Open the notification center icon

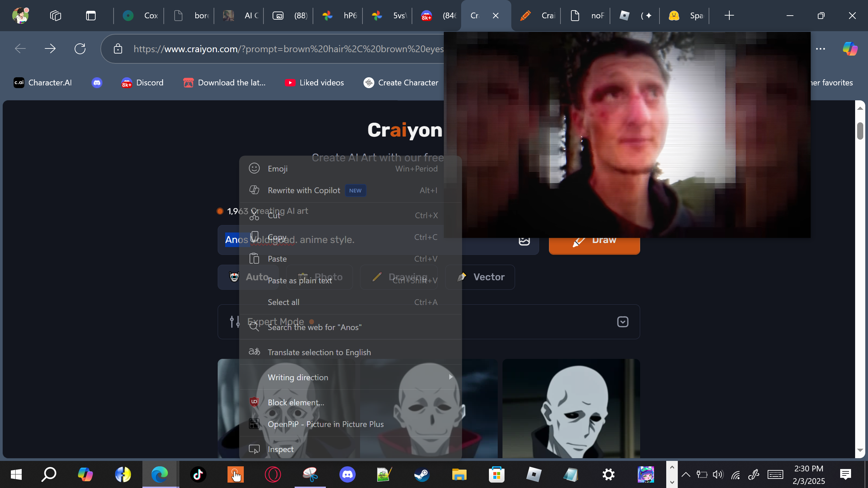[846, 474]
